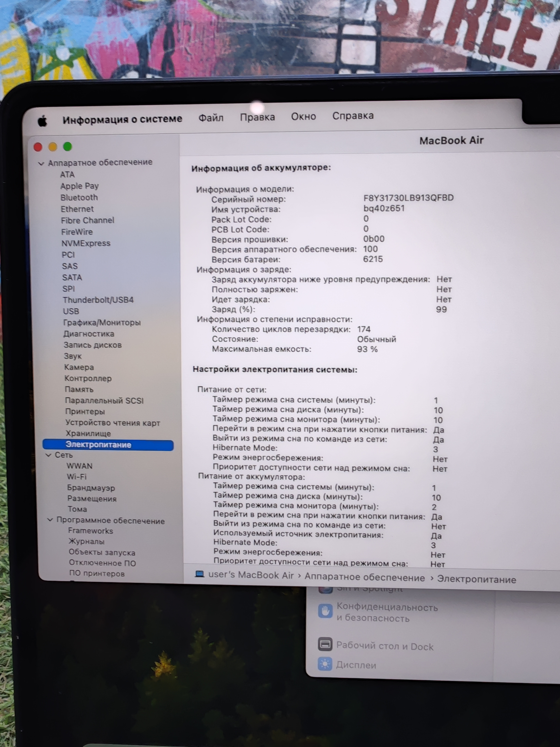Select Графика/Мониторы in the sidebar
The height and width of the screenshot is (747, 560).
102,323
